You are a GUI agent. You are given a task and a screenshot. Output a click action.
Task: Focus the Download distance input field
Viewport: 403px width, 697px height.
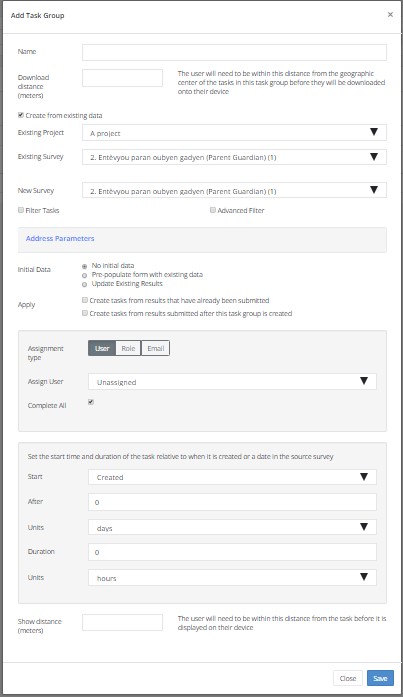(122, 78)
